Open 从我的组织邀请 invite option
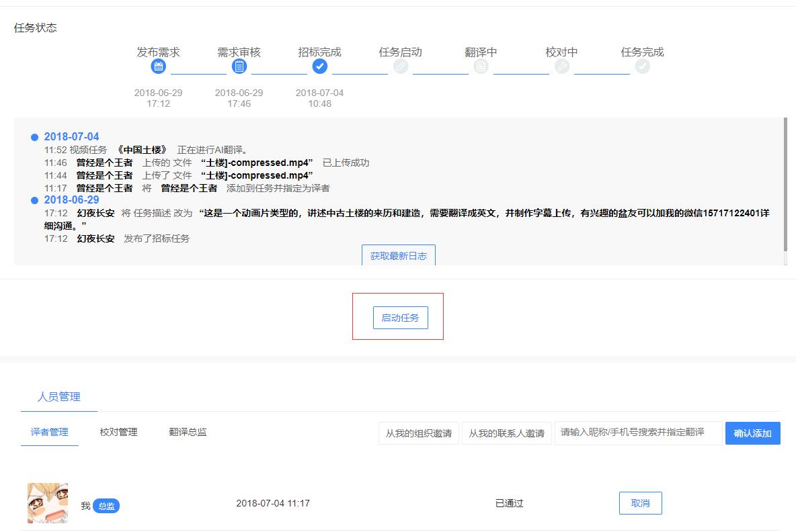This screenshot has height=532, width=796. point(418,433)
